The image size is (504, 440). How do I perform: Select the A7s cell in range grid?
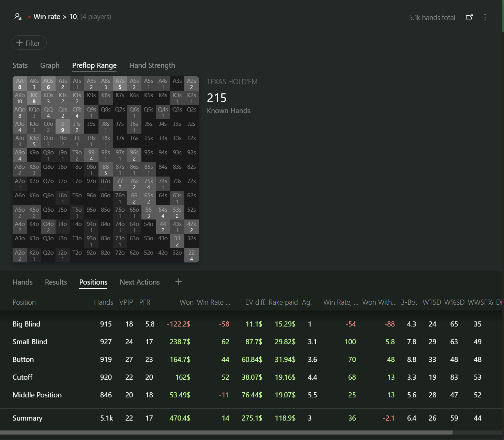point(120,84)
